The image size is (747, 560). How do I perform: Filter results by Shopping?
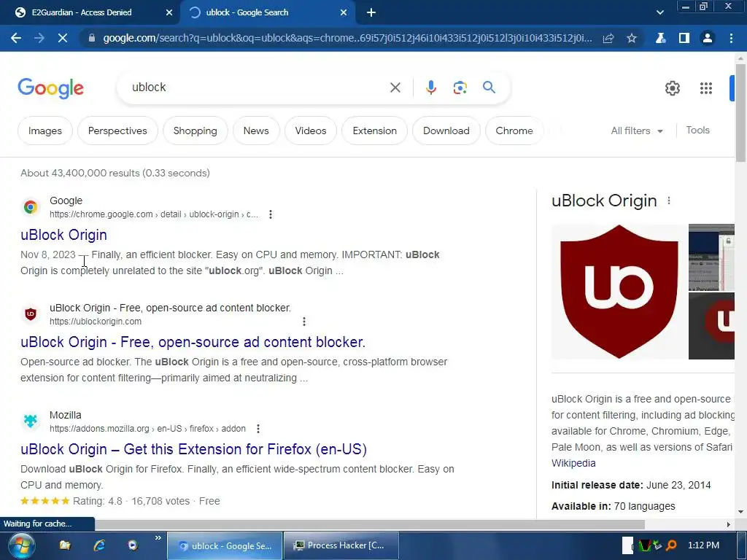195,131
